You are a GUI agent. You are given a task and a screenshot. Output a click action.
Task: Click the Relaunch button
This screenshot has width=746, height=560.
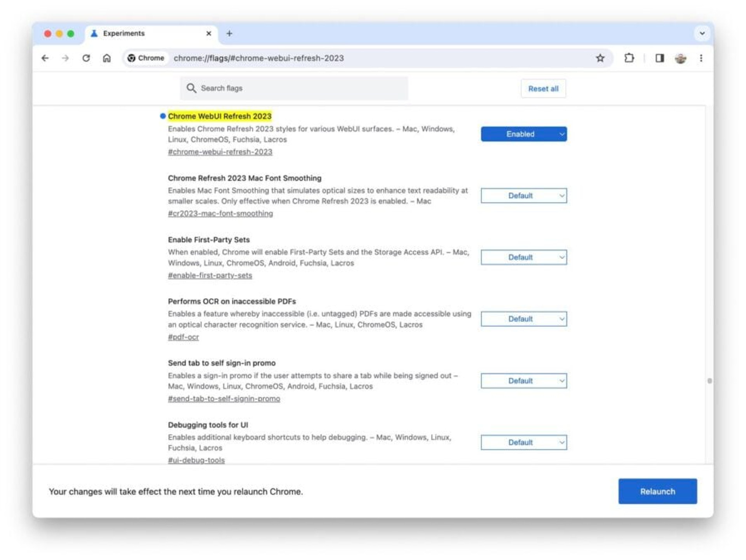[x=657, y=491]
